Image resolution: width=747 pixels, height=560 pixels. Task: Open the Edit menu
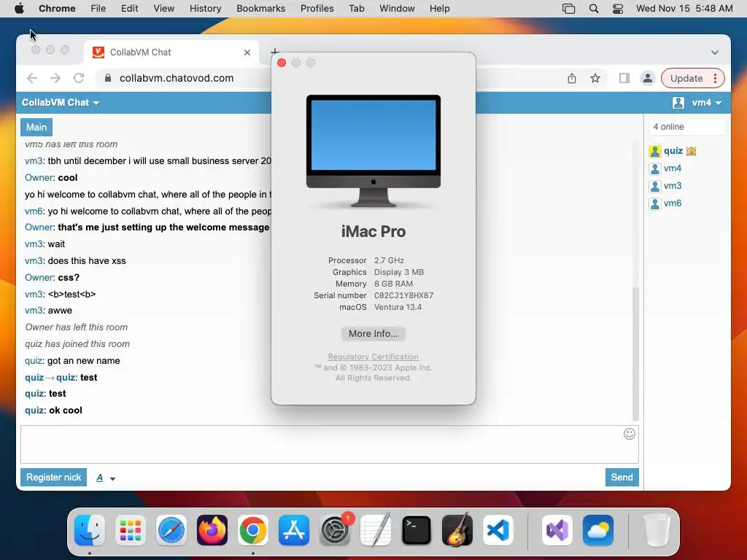[129, 9]
